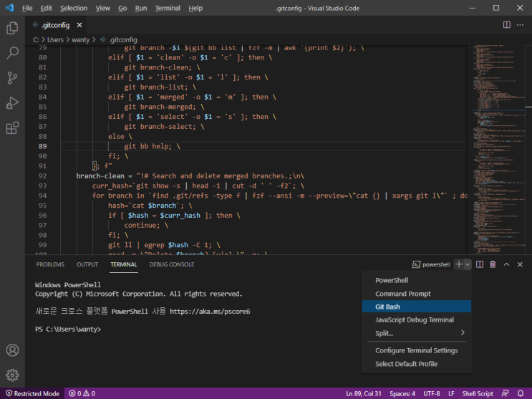Open the notifications bell icon
Screen dimensions: 532x399
(x=521, y=393)
